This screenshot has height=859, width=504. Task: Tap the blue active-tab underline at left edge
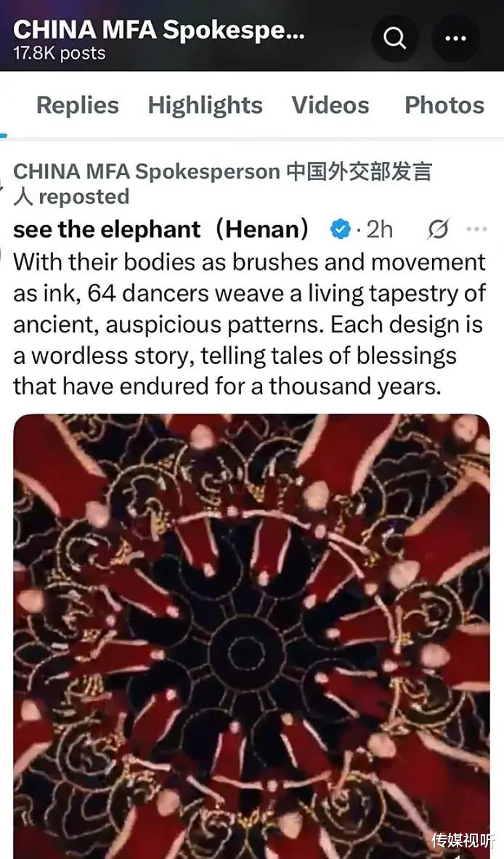point(3,135)
